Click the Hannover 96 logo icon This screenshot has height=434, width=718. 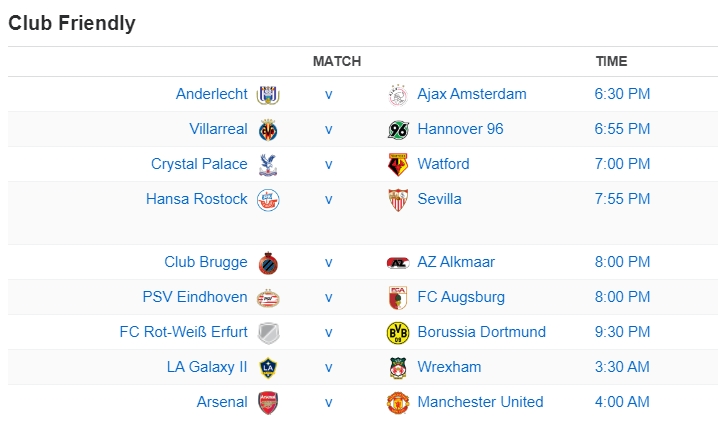click(398, 130)
